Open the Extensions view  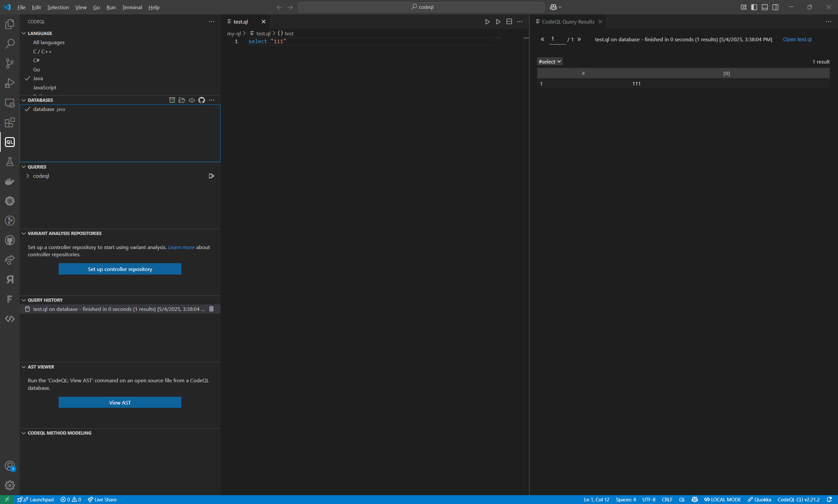tap(10, 122)
